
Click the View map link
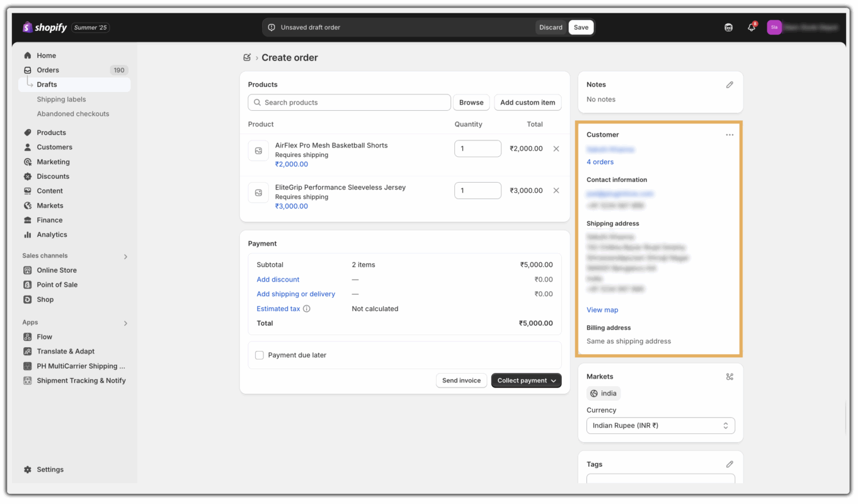602,310
